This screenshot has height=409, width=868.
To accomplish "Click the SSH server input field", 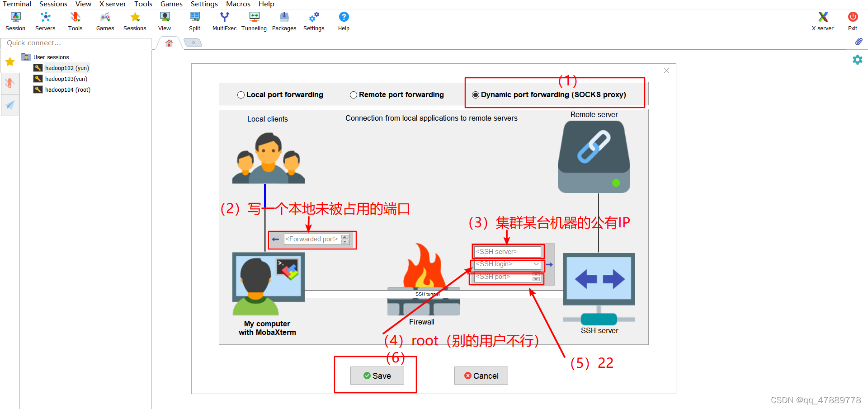I will click(x=507, y=252).
